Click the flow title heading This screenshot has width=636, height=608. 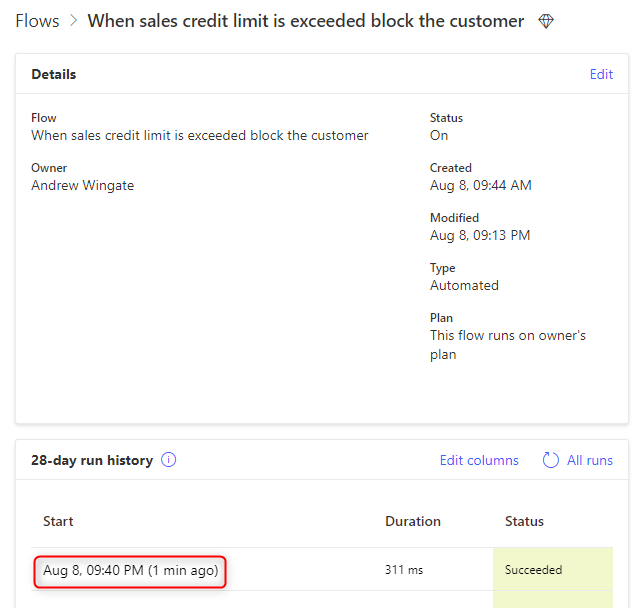pyautogui.click(x=306, y=21)
